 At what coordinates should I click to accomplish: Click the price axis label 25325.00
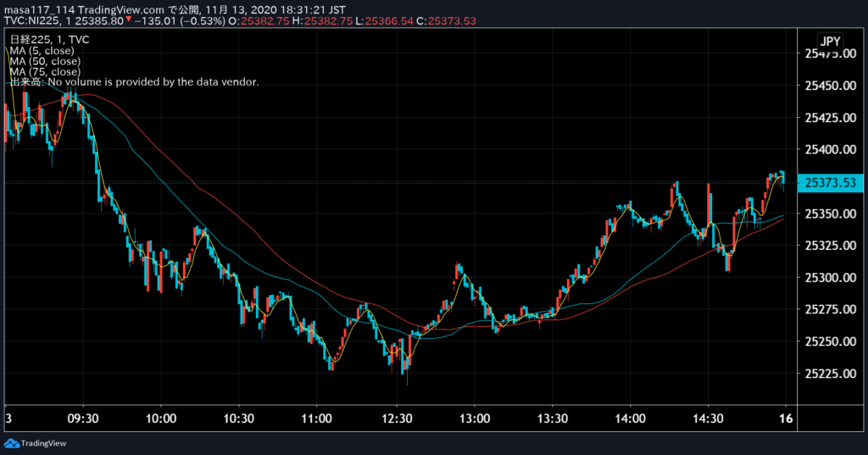(x=831, y=245)
